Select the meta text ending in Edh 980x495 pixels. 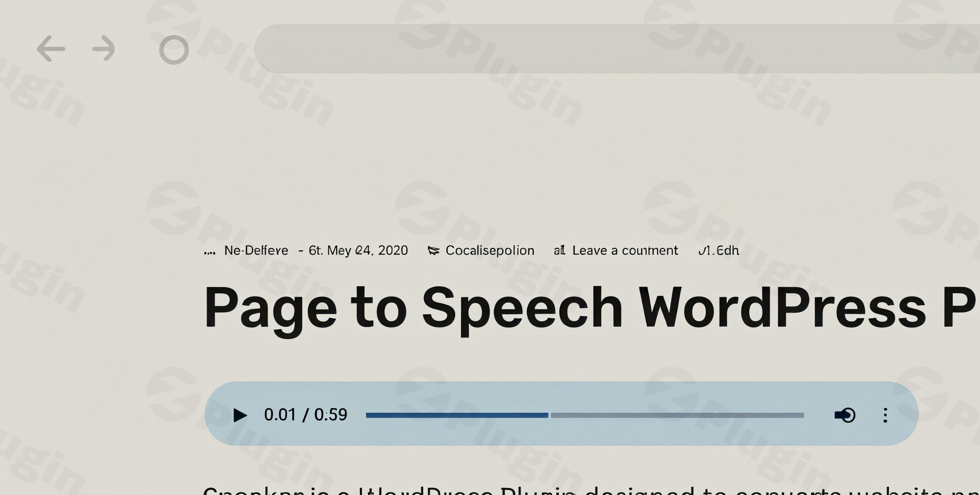click(x=719, y=250)
